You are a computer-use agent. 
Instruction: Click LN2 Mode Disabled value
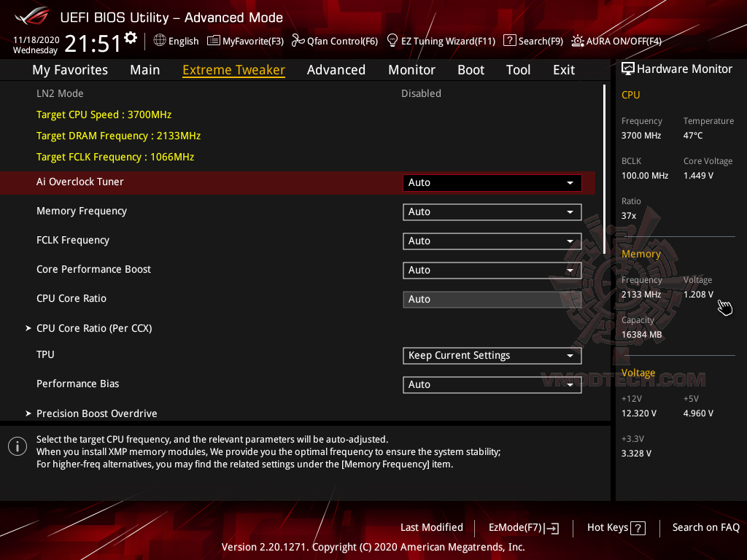pos(421,93)
